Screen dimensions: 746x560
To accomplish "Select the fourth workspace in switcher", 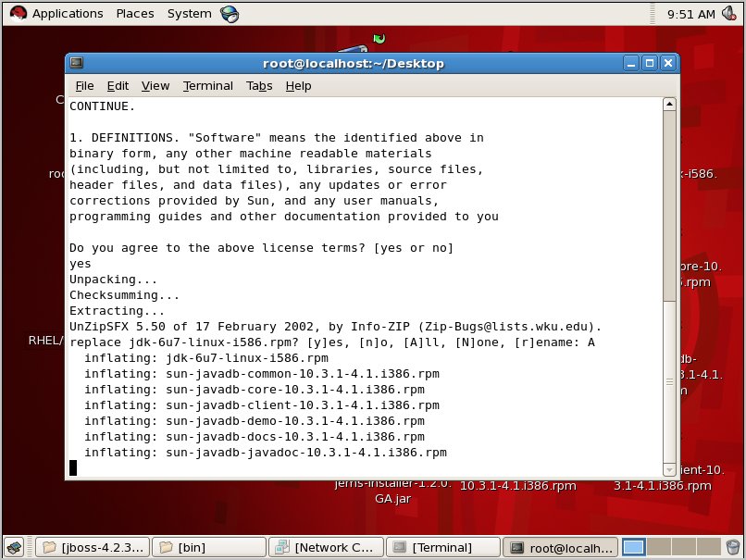I will pyautogui.click(x=709, y=547).
